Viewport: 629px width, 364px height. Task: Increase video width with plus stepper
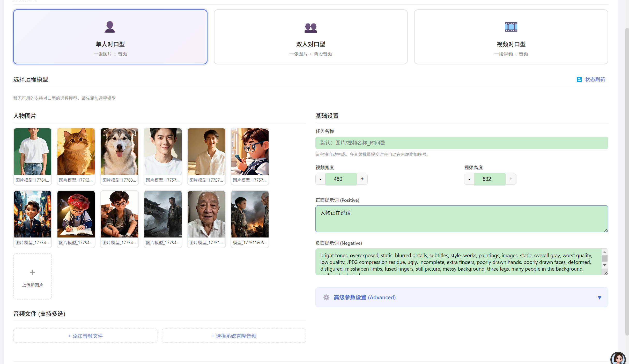pos(362,179)
